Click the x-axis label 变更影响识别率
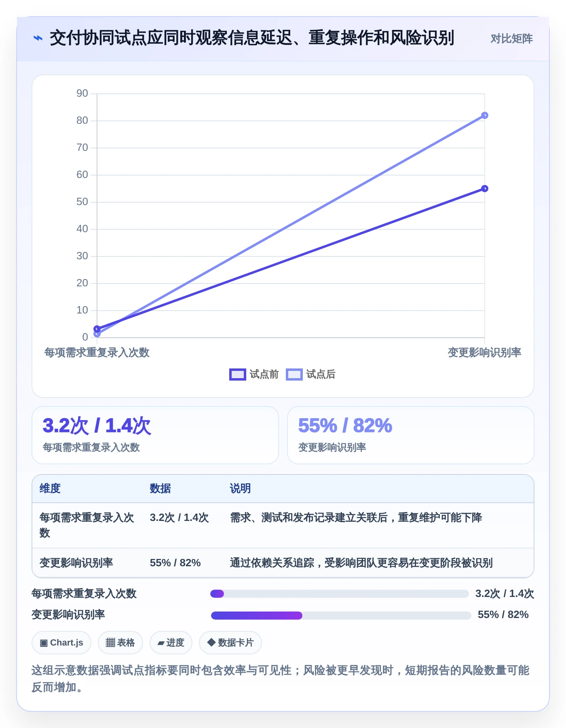Viewport: 566px width, 728px height. (484, 353)
